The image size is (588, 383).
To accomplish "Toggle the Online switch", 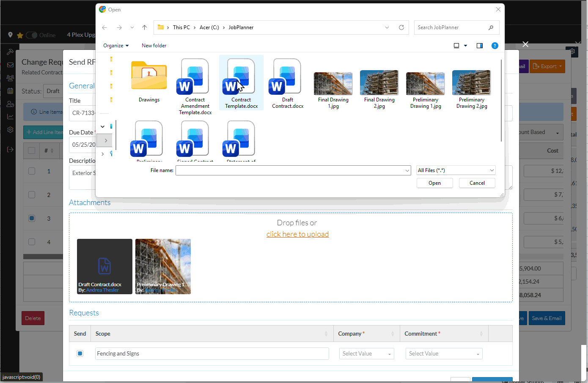I will point(32,35).
